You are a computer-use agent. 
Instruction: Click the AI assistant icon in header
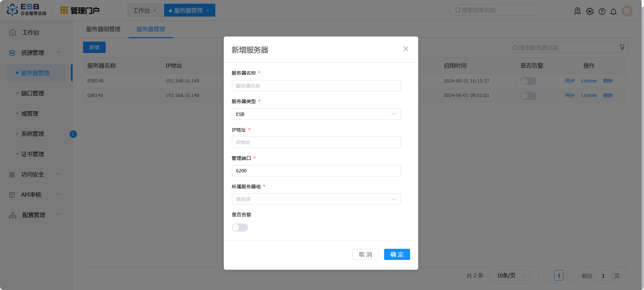click(590, 11)
